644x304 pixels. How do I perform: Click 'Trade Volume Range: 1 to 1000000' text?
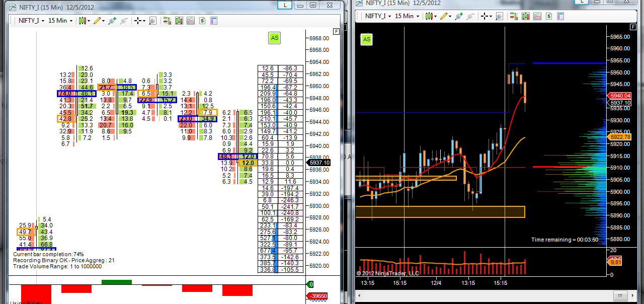pyautogui.click(x=57, y=266)
